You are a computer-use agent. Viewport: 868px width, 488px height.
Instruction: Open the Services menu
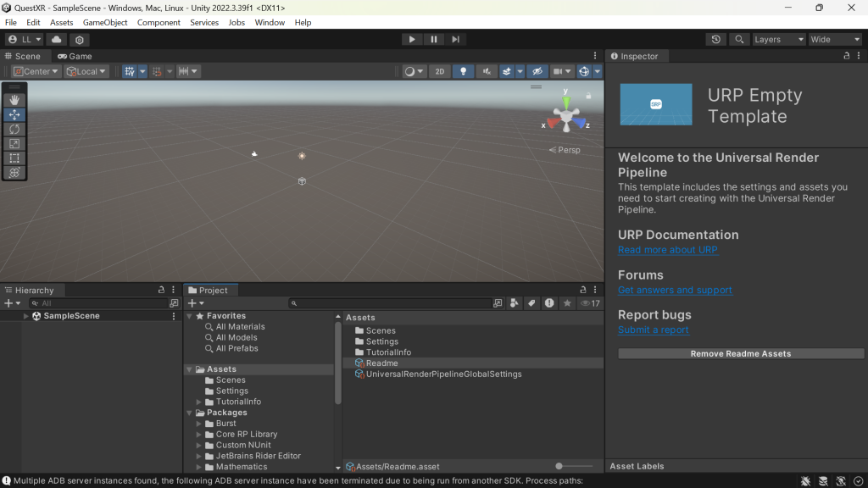[204, 23]
